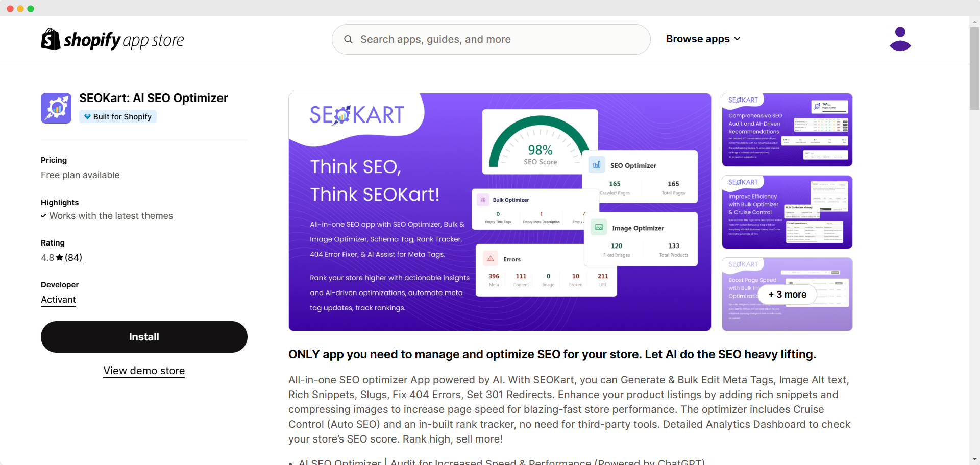
Task: Click the ONLY app you need heading
Action: [552, 354]
